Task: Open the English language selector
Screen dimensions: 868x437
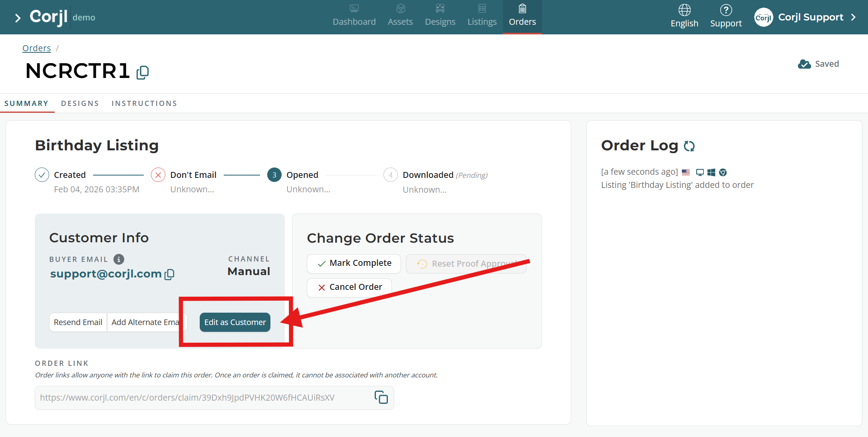Action: coord(684,16)
